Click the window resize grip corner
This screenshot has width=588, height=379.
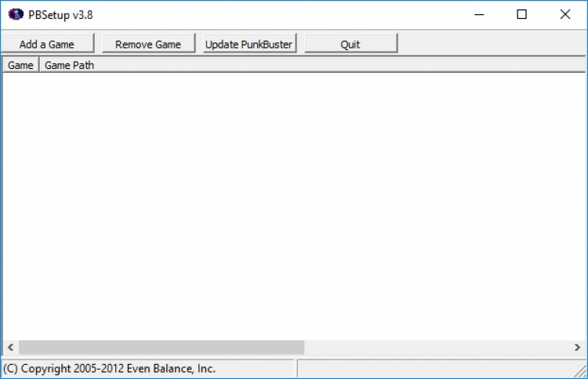[580, 371]
